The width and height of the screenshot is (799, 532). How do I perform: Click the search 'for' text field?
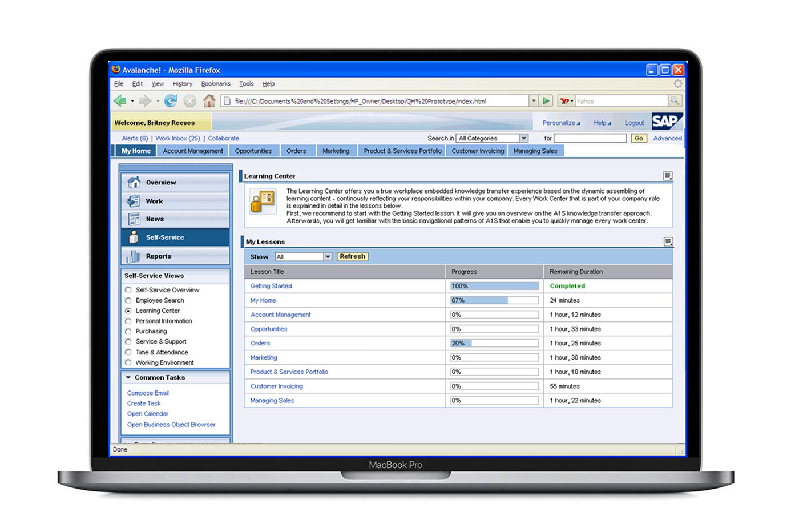tap(590, 138)
